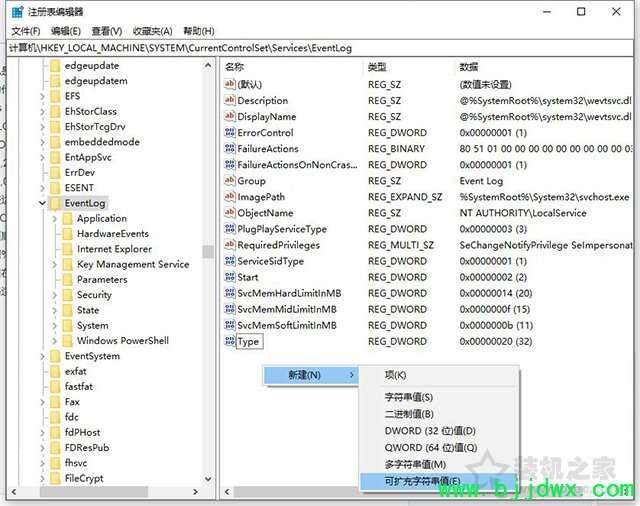Open the 帮助(H) menu
Image resolution: width=640 pixels, height=506 pixels.
coord(199,31)
